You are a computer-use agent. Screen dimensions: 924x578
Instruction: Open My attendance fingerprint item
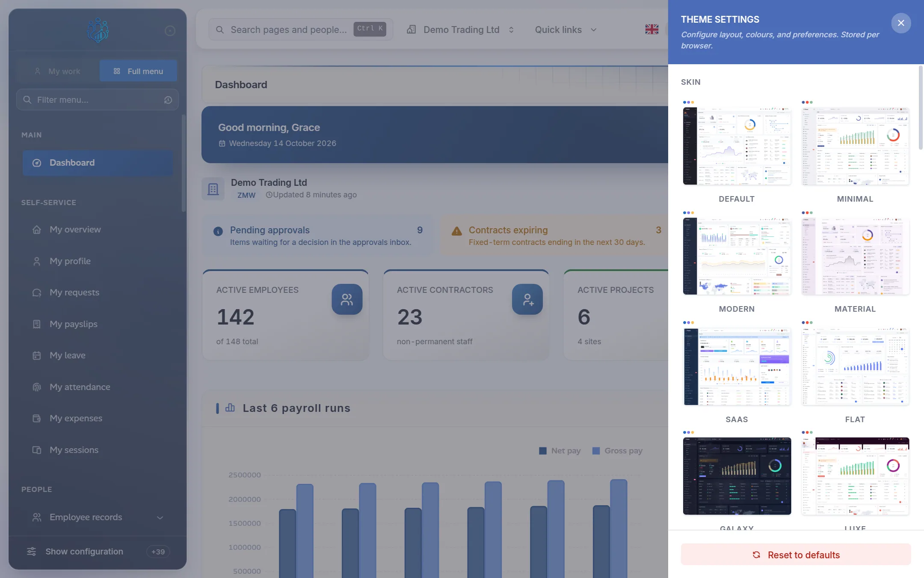[x=98, y=387]
